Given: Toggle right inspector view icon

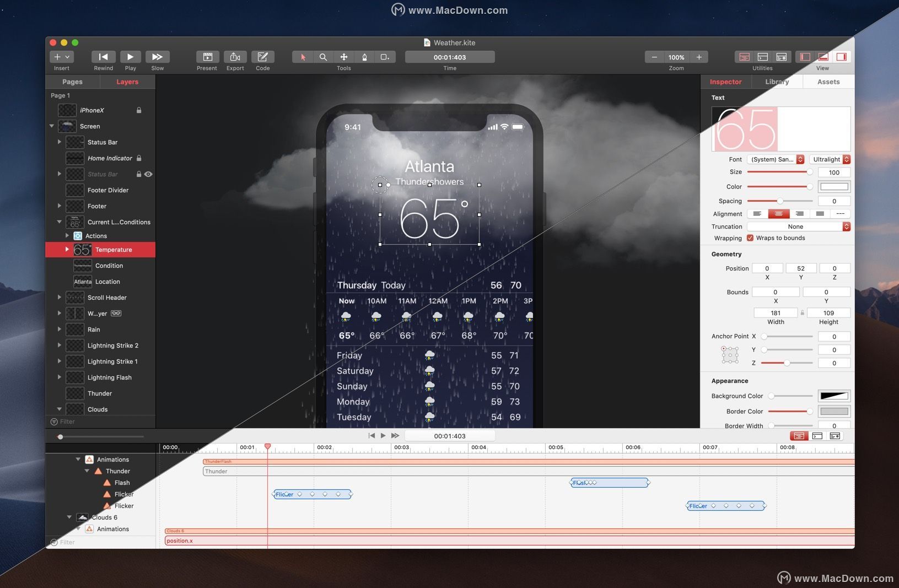Looking at the screenshot, I should click(841, 57).
